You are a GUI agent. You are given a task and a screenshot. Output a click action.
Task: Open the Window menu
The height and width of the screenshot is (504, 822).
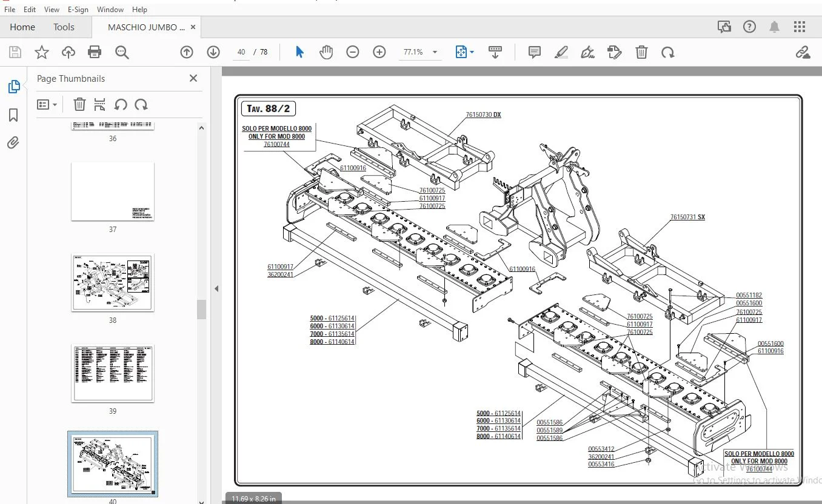(110, 9)
